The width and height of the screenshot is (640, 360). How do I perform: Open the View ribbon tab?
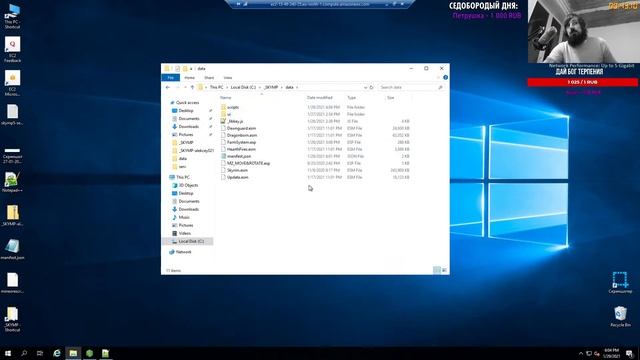click(x=228, y=78)
